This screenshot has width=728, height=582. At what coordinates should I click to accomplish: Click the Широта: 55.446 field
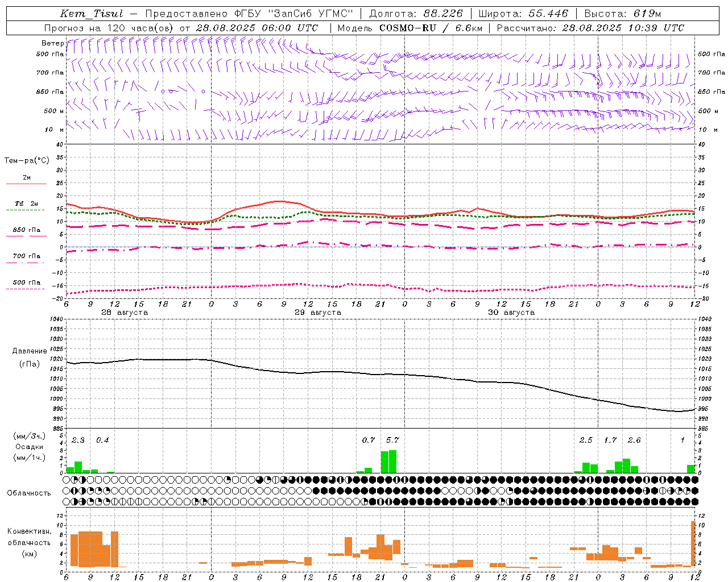pyautogui.click(x=523, y=14)
